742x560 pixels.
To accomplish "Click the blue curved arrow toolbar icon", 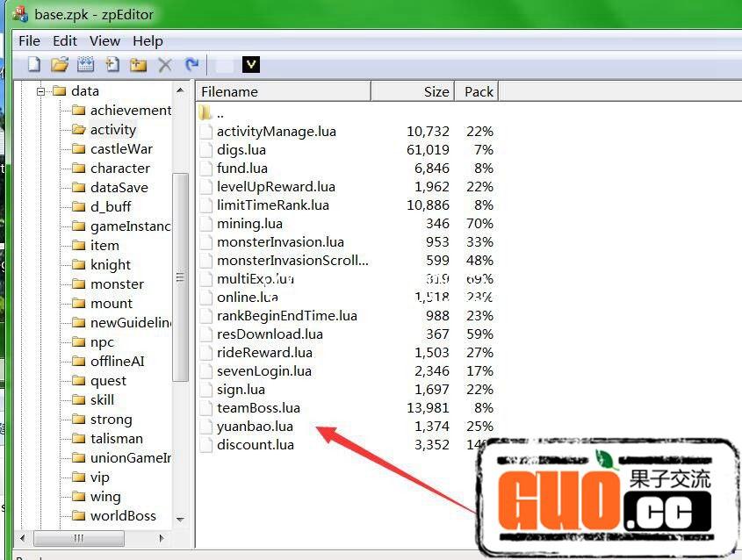I will coord(191,64).
